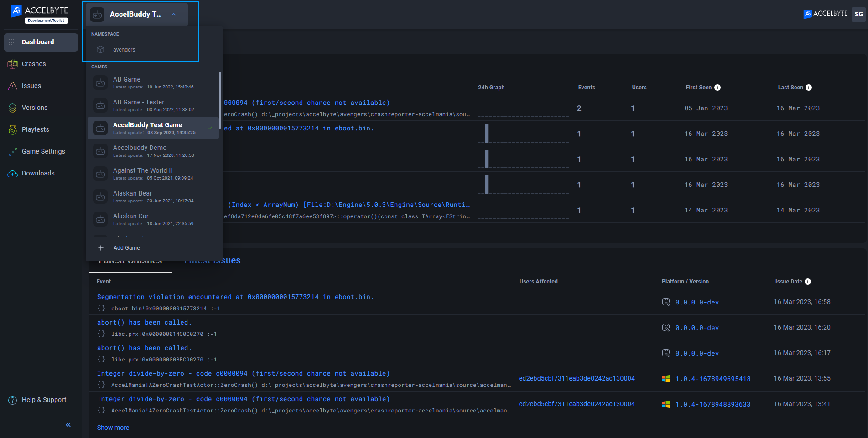
Task: Click Show more under Latest Crashes
Action: [x=113, y=428]
